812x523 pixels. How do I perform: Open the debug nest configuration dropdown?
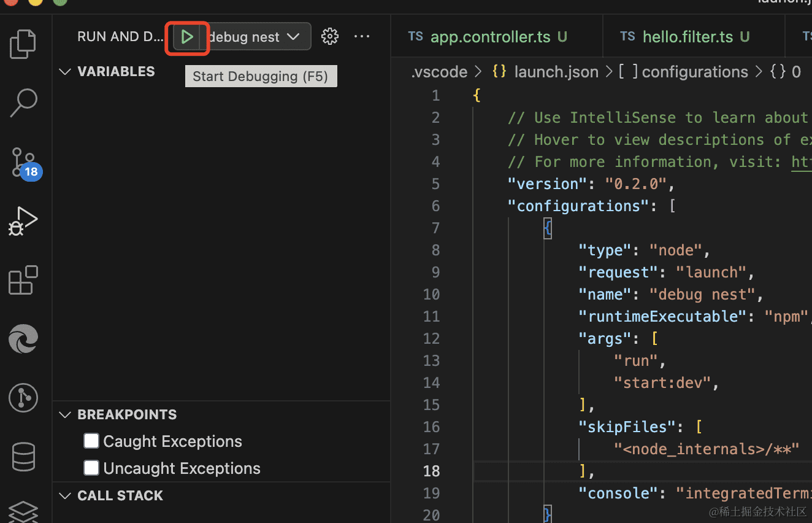tap(258, 37)
